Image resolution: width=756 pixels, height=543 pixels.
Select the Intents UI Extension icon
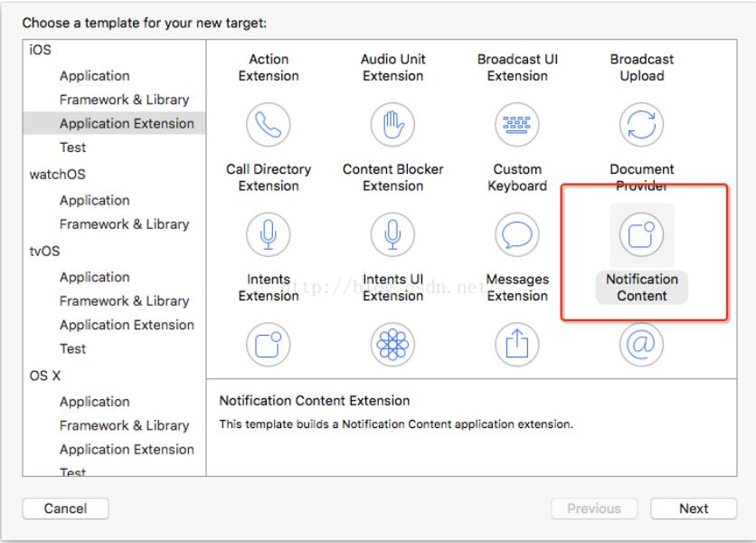click(x=392, y=234)
